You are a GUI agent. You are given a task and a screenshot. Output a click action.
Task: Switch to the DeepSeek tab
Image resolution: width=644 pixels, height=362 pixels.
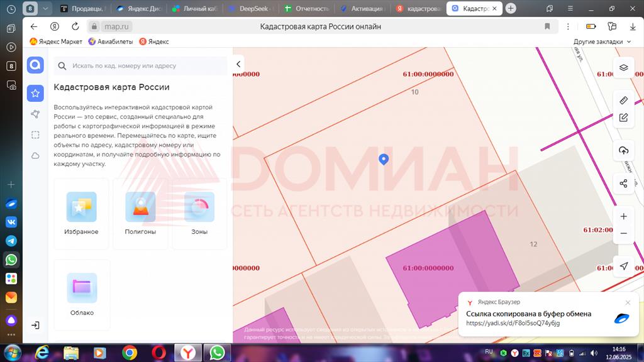[252, 8]
